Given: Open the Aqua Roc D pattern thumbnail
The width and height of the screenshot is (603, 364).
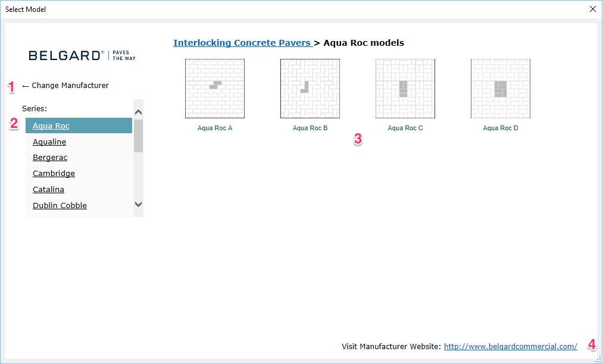Looking at the screenshot, I should tap(501, 89).
